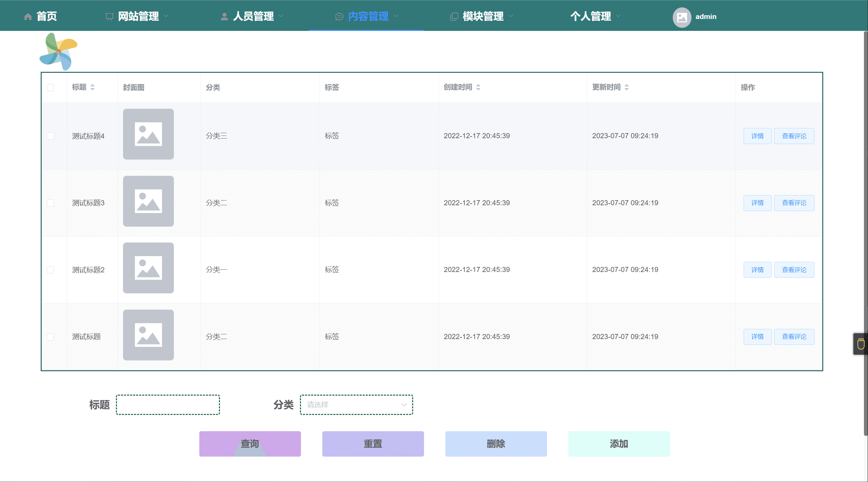Open the 人员管理 menu
The width and height of the screenshot is (868, 482).
tap(253, 16)
